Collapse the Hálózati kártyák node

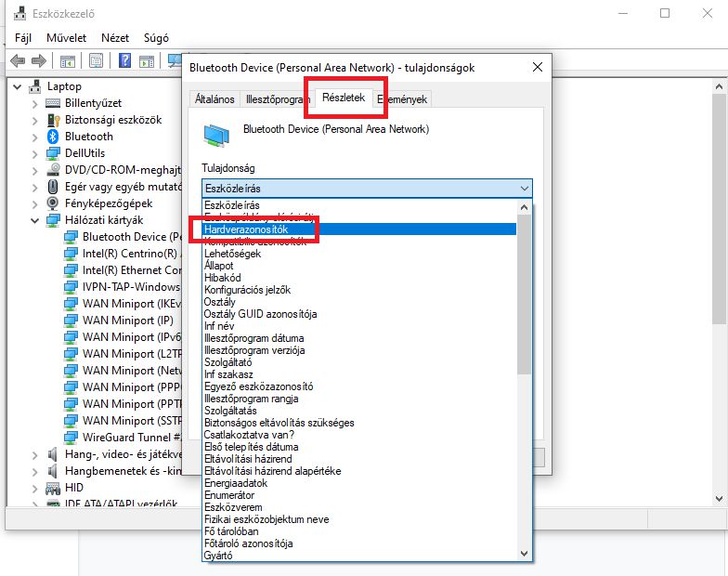coord(35,221)
